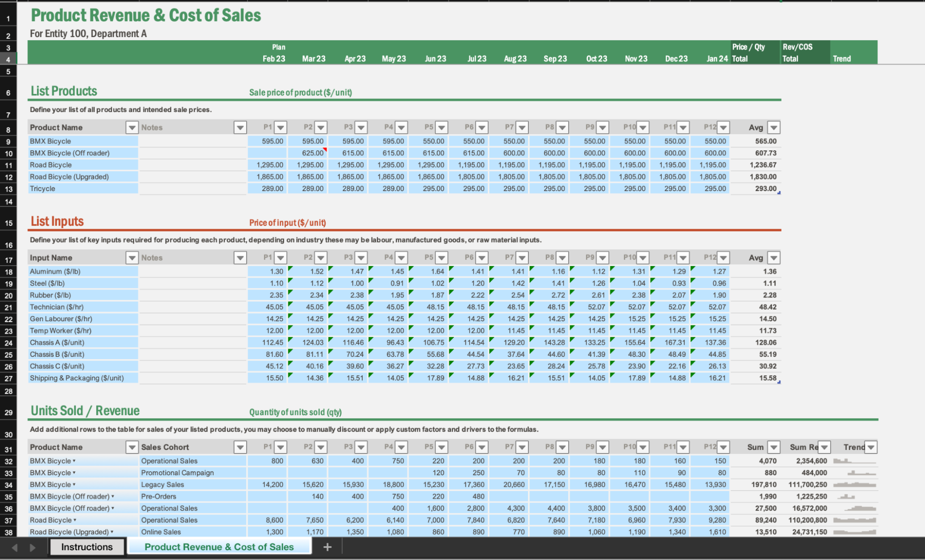Click the red comment marker on the 625.00 cell
This screenshot has height=560, width=925.
coord(325,149)
